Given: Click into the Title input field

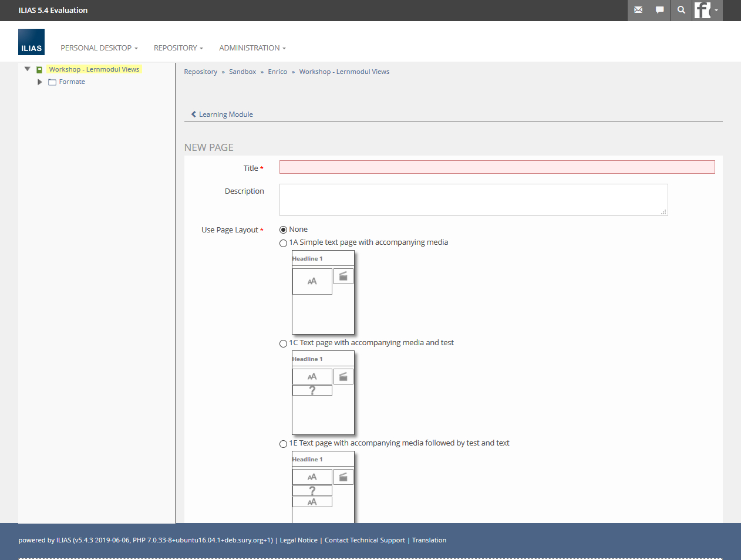Looking at the screenshot, I should [497, 167].
